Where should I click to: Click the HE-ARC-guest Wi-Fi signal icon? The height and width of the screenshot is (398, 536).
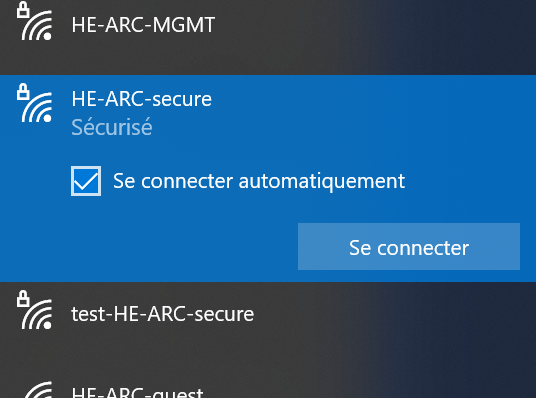(x=37, y=390)
